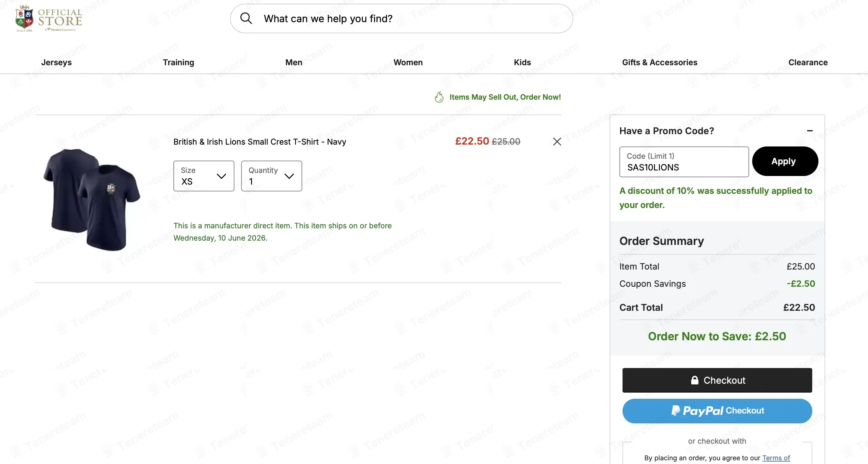
Task: Focus the product search box
Action: coord(401,18)
